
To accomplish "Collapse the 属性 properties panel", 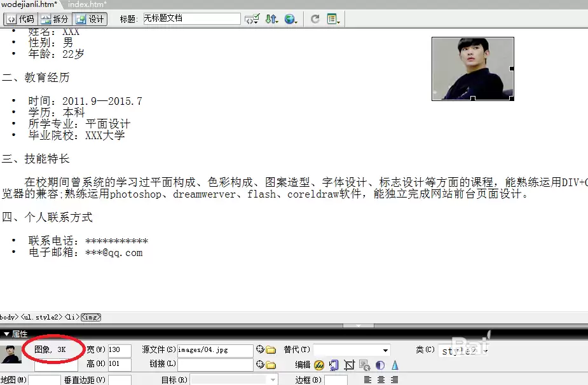I will [6, 334].
